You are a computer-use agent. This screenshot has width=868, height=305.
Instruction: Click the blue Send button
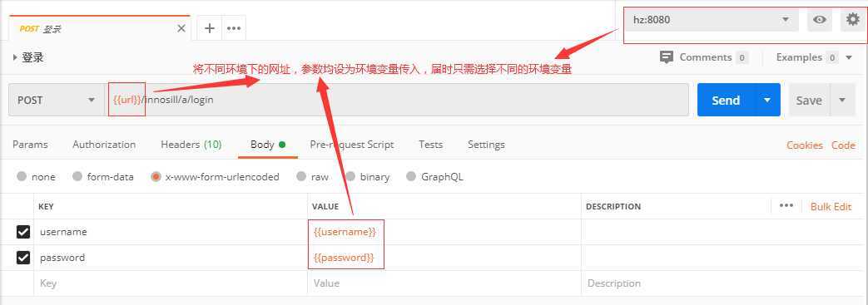726,100
